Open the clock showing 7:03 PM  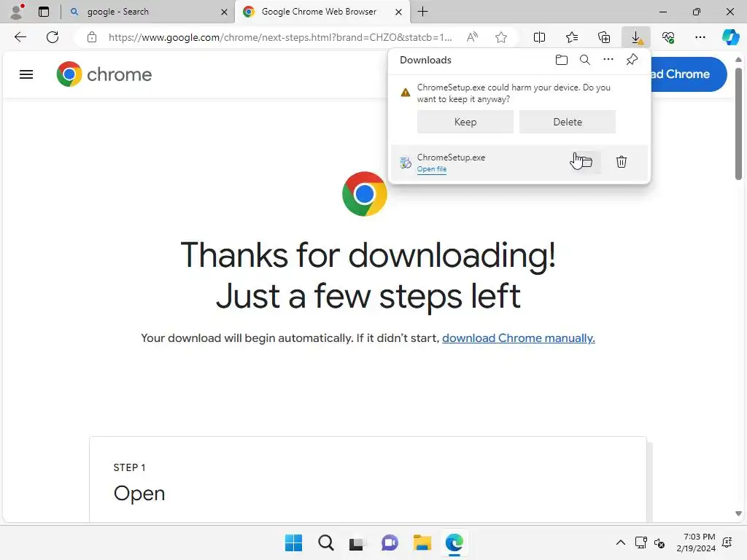[696, 542]
